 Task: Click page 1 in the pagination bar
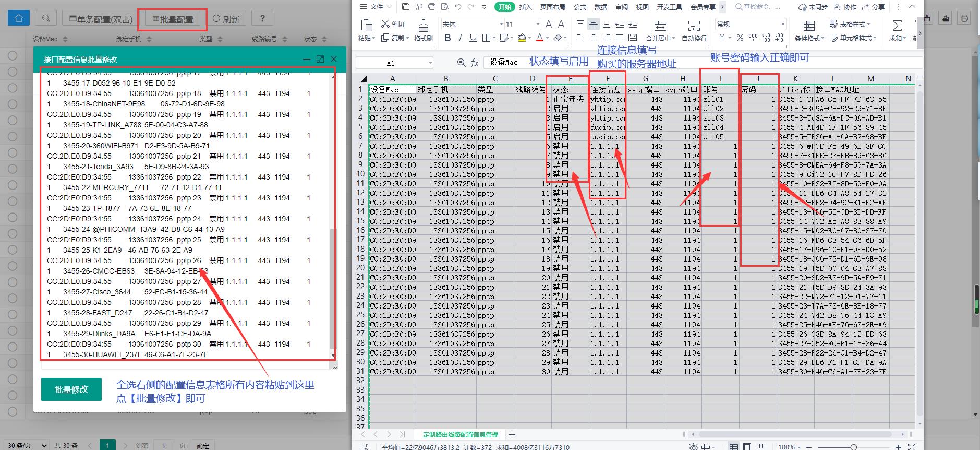[107, 445]
